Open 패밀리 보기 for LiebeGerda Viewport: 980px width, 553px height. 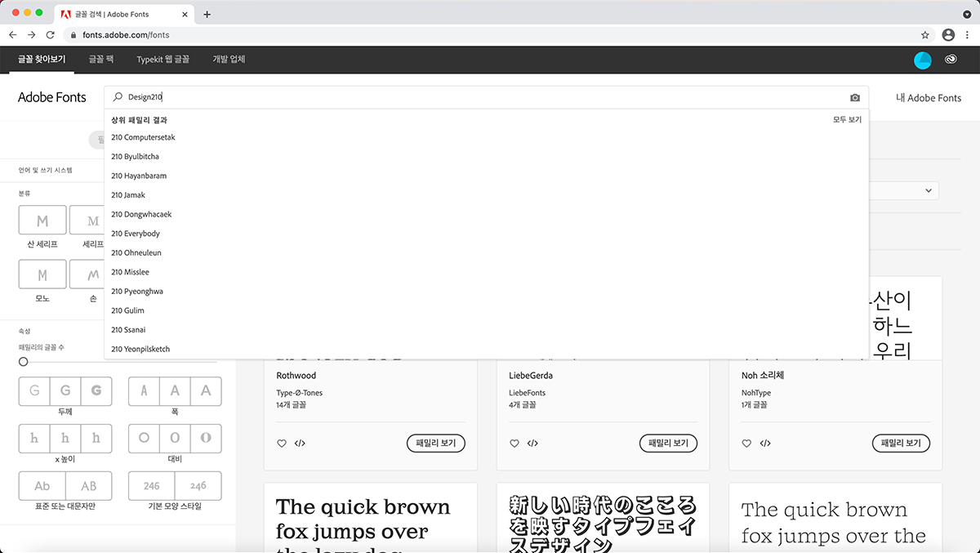click(669, 444)
